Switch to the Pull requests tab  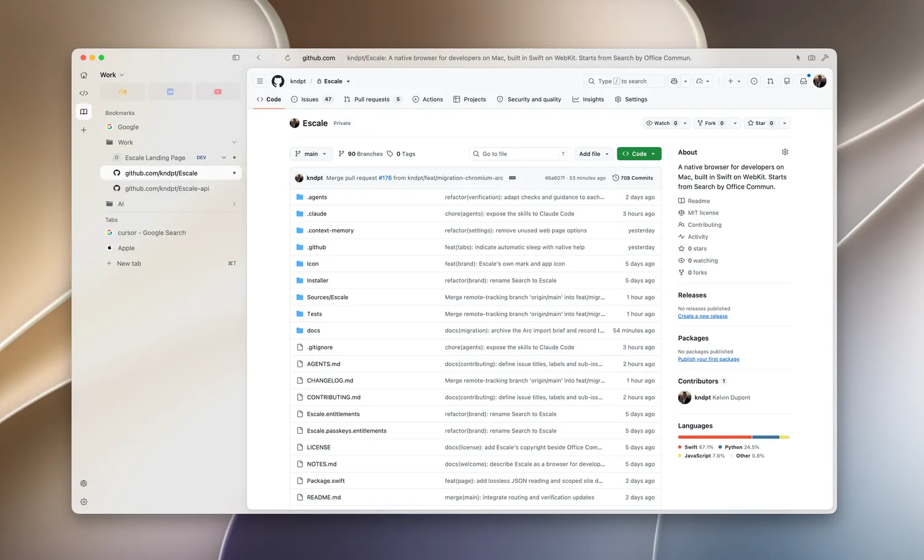click(x=373, y=99)
